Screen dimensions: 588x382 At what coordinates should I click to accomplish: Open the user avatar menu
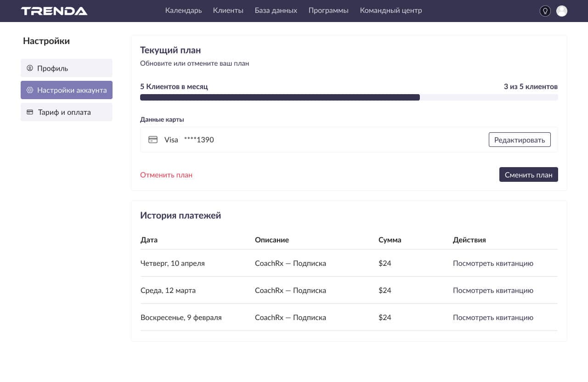[x=561, y=11]
